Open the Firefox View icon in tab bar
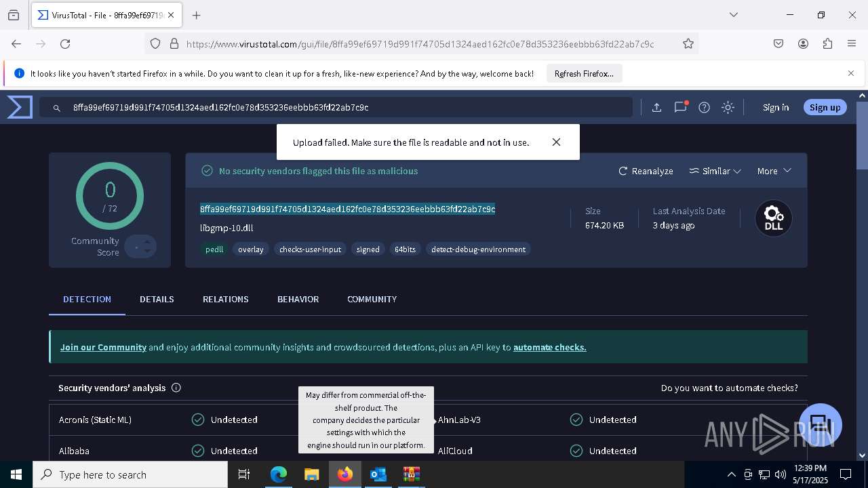868x488 pixels. pyautogui.click(x=14, y=15)
